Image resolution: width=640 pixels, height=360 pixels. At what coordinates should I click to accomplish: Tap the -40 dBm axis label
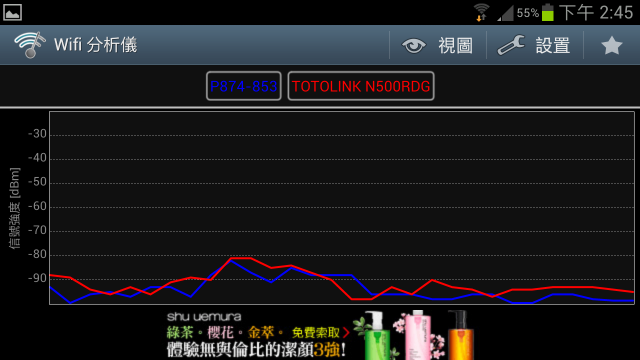tap(37, 158)
